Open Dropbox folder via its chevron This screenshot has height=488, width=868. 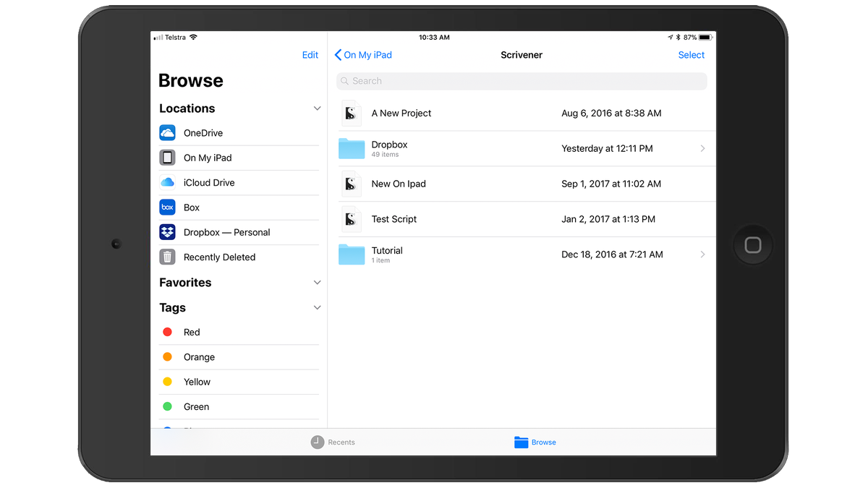pyautogui.click(x=702, y=148)
